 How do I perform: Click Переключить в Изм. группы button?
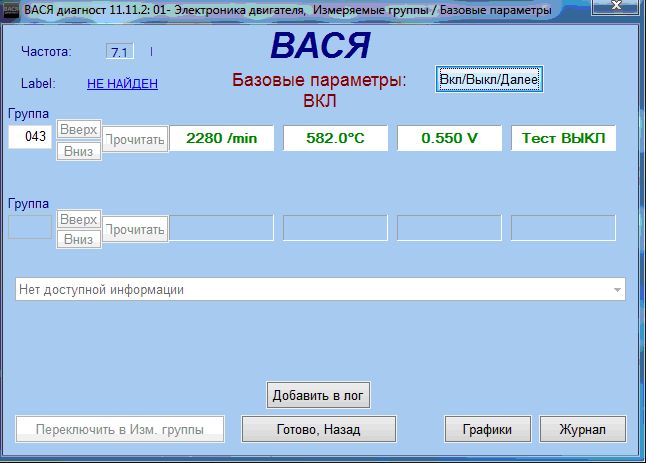(x=120, y=429)
